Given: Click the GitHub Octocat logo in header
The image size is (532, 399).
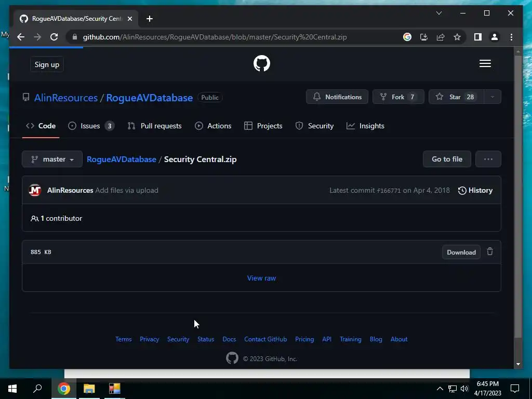Looking at the screenshot, I should point(262,63).
